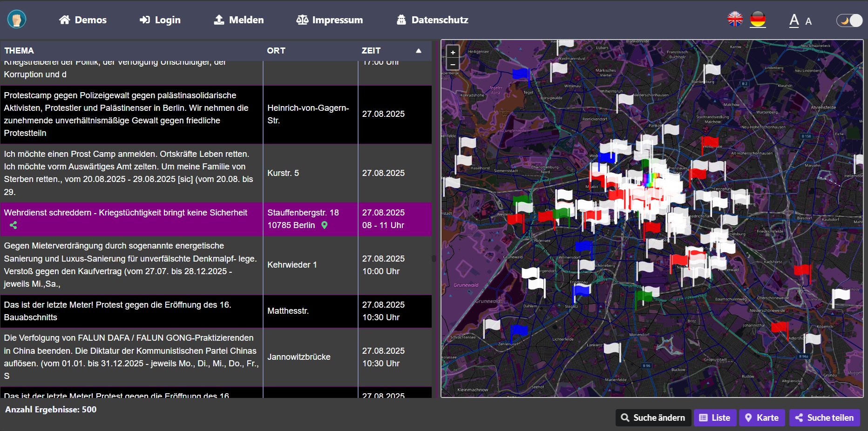Switch language to English flag
868x431 pixels.
pyautogui.click(x=735, y=20)
